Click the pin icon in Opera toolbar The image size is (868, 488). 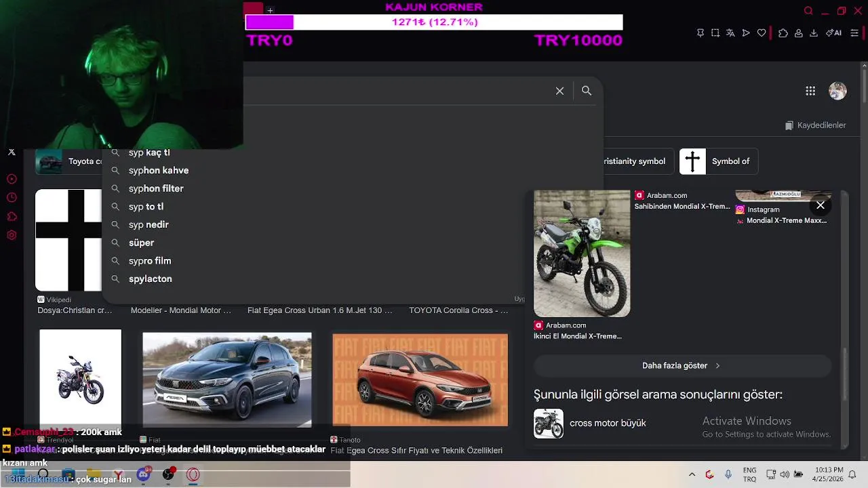click(701, 33)
